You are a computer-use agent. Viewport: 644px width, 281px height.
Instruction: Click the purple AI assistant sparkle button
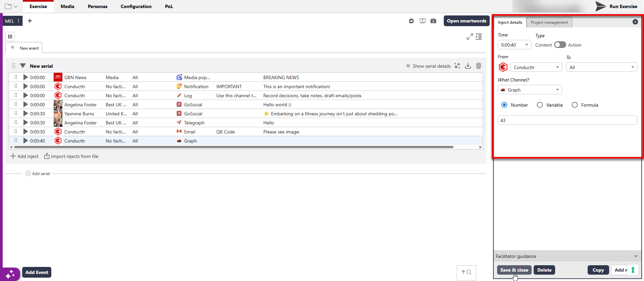[x=10, y=274]
